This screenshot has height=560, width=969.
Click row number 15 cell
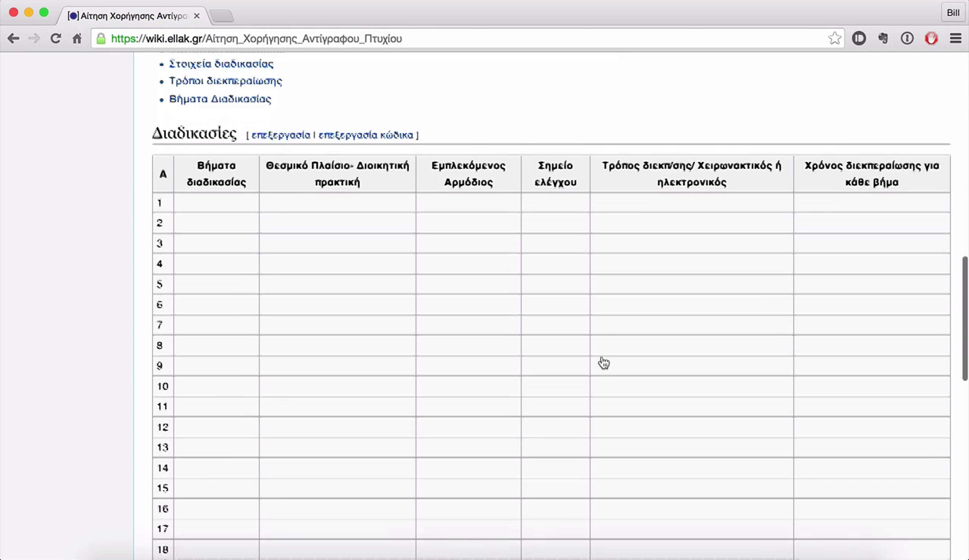(x=163, y=488)
